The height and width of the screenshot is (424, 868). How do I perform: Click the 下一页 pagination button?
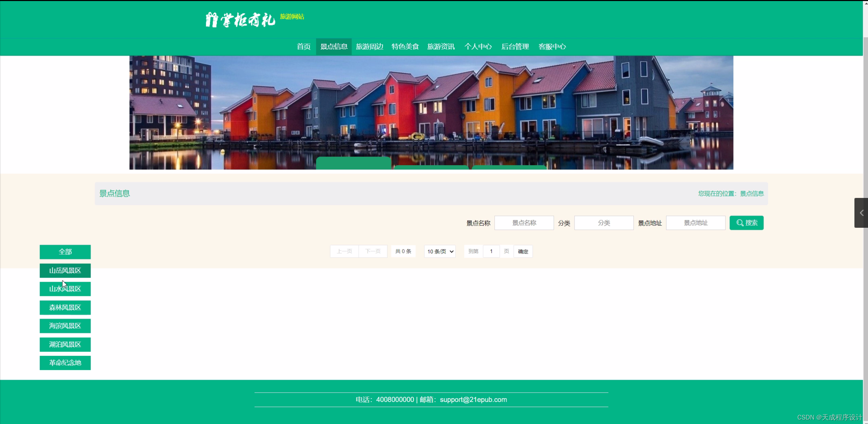pyautogui.click(x=373, y=251)
